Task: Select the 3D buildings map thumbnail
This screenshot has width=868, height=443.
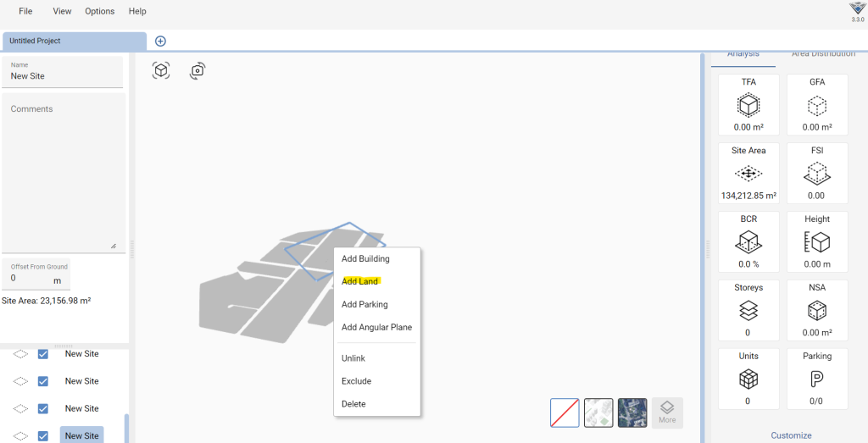Action: click(x=598, y=413)
